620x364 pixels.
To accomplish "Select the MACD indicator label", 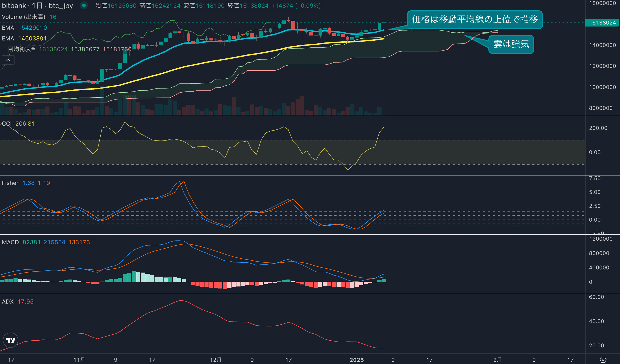I will (x=10, y=242).
